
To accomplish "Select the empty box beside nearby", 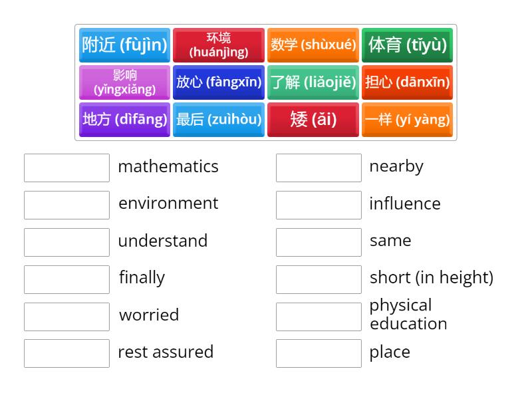I will pos(319,168).
